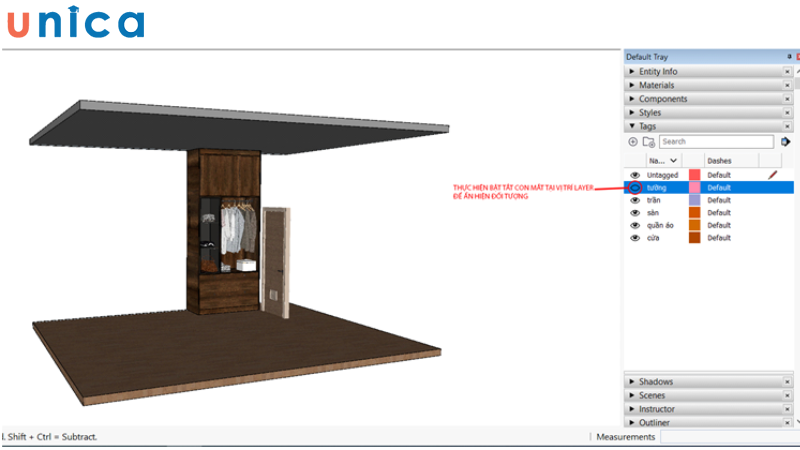Open the quần áo color swatch
The height and width of the screenshot is (450, 800).
click(694, 226)
